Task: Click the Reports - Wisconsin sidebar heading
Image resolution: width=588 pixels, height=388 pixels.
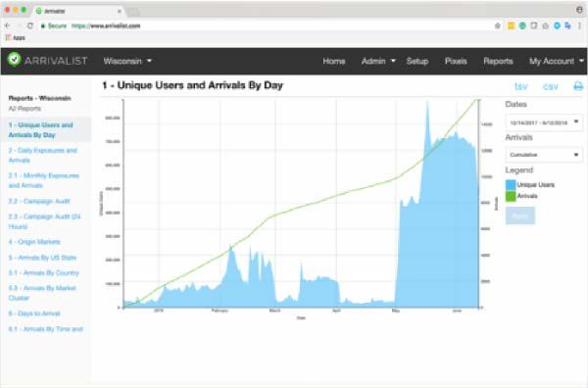Action: (40, 98)
